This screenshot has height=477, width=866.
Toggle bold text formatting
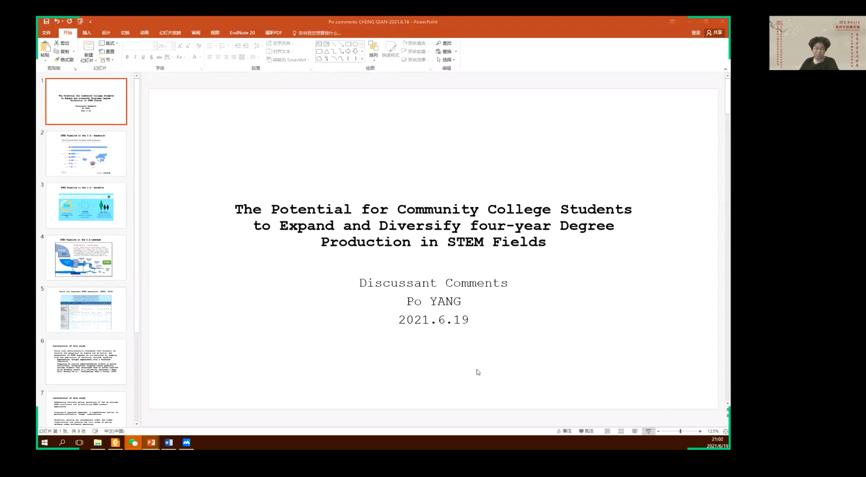click(127, 58)
